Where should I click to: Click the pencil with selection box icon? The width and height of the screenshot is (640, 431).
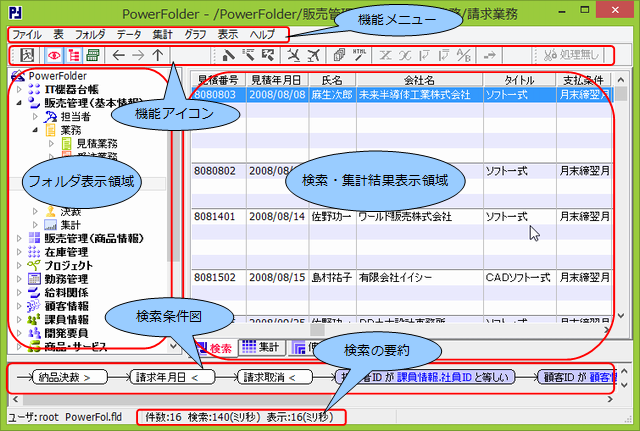click(x=268, y=55)
